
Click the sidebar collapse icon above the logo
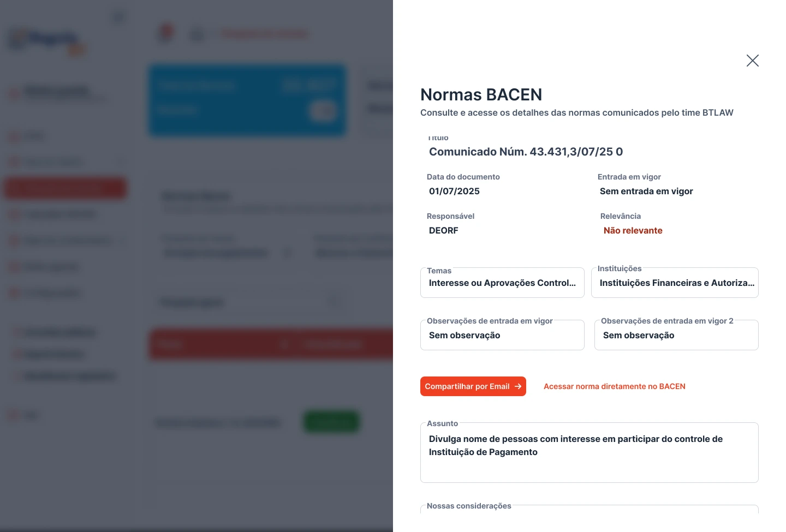[x=118, y=17]
